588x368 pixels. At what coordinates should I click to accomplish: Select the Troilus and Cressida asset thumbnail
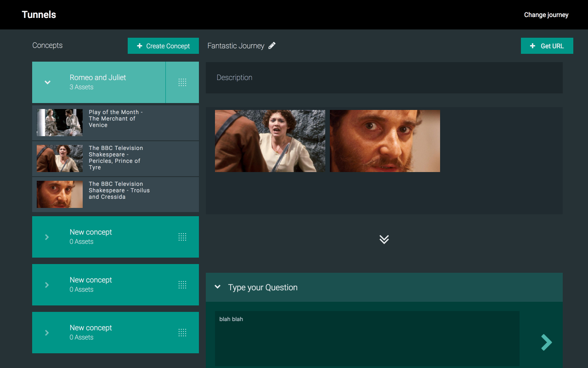coord(60,194)
